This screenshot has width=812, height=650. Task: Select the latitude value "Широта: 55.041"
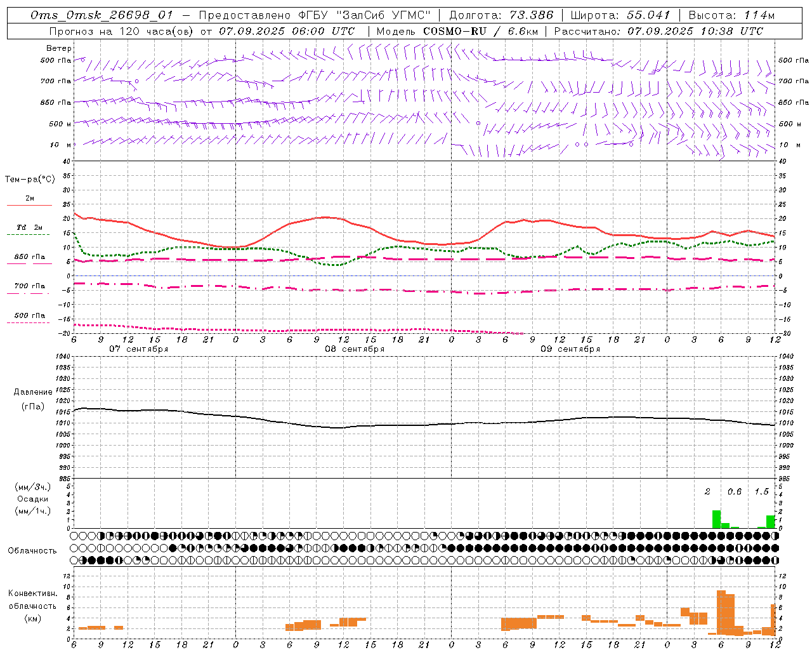tap(621, 15)
